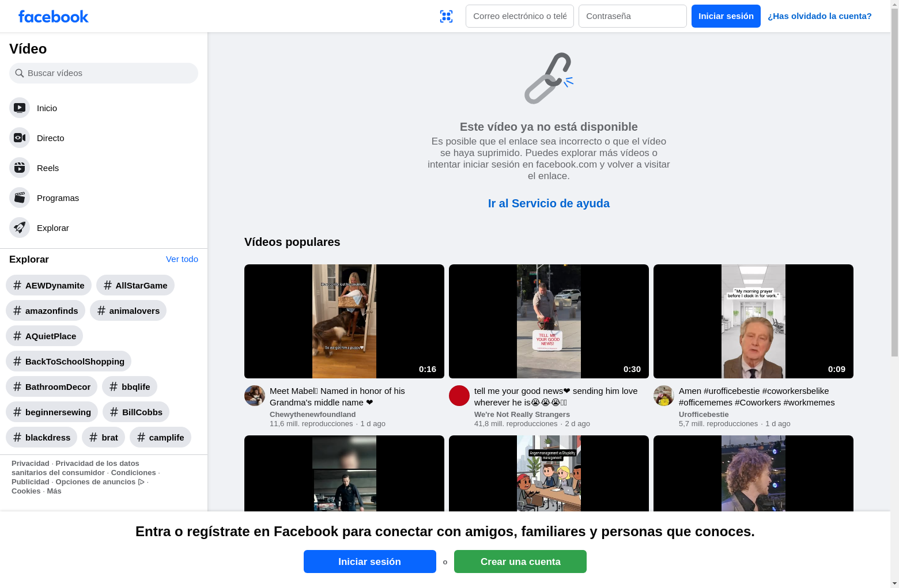Play the Anger management cartoon video thumbnail
Viewport: 899px width, 588px height.
click(x=549, y=473)
